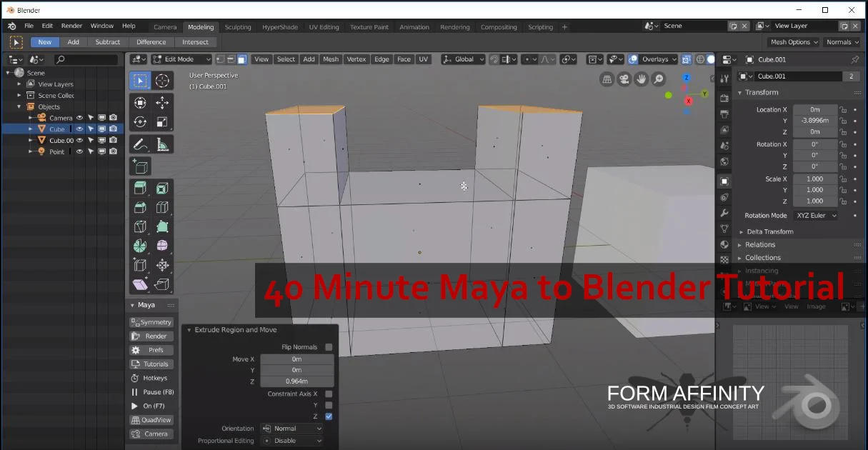Select the Annotate tool
This screenshot has height=450, width=868.
pyautogui.click(x=141, y=144)
